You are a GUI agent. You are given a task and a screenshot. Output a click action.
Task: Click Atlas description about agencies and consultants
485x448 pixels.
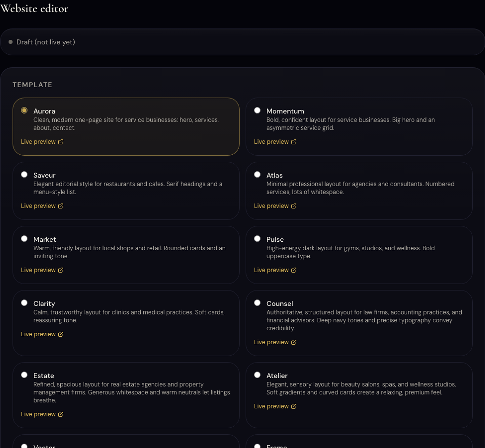[361, 188]
